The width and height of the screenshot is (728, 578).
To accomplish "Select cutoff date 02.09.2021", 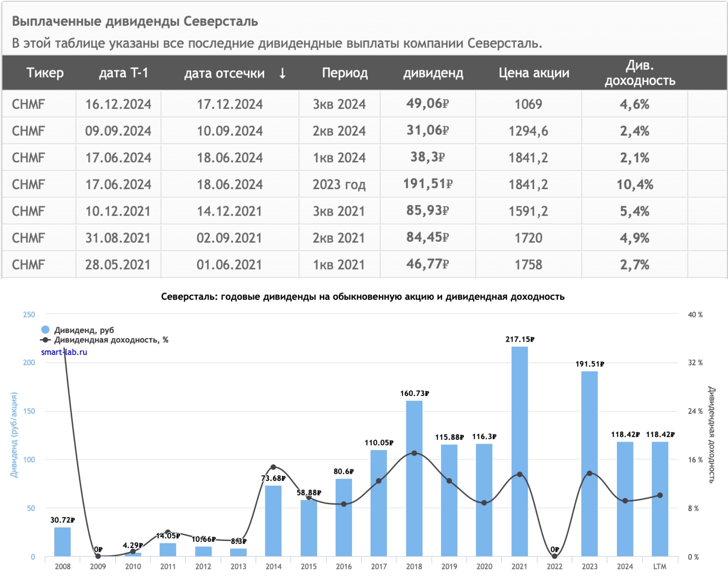I will point(229,238).
